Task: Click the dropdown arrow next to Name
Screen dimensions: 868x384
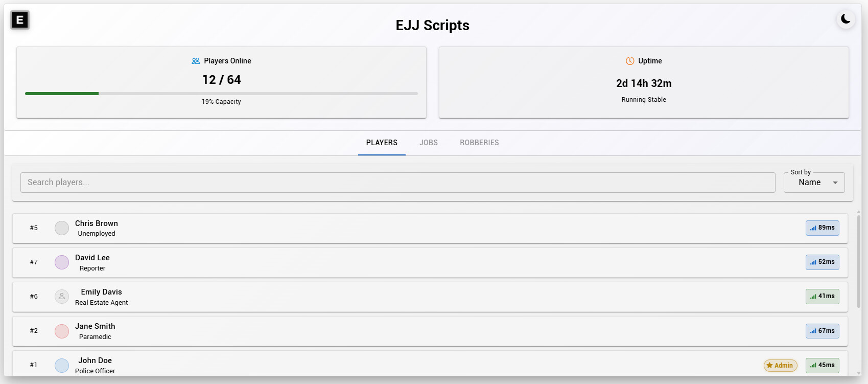Action: (836, 182)
